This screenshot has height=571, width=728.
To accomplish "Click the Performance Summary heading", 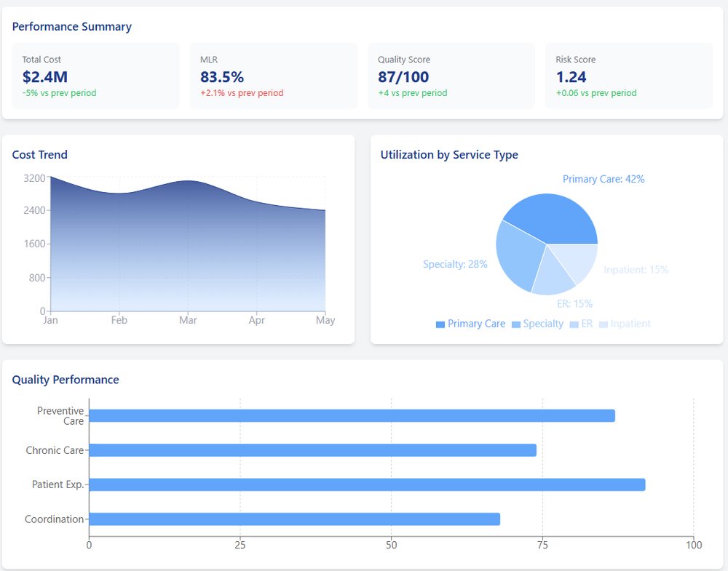I will click(72, 27).
